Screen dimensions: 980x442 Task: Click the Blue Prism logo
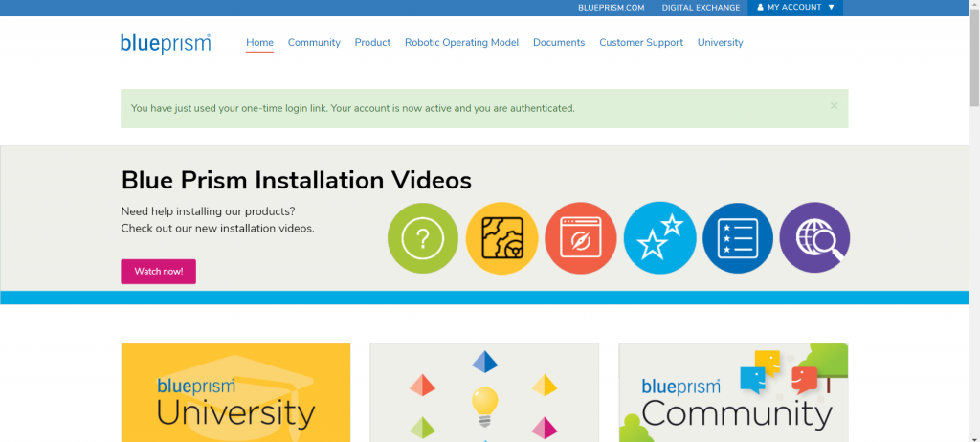coord(166,43)
